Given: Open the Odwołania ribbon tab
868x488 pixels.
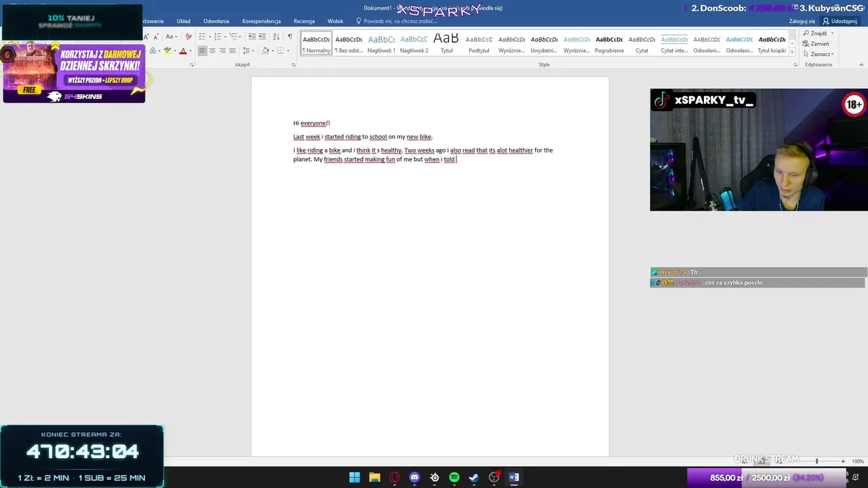Looking at the screenshot, I should coord(216,21).
